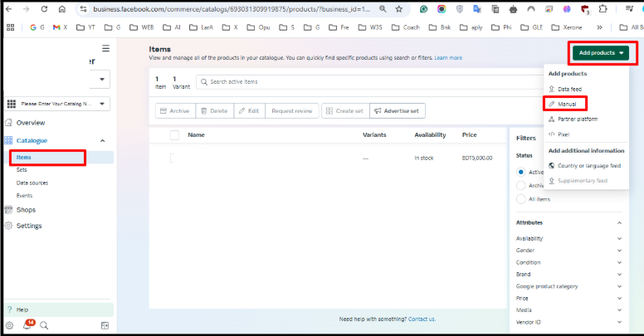The width and height of the screenshot is (644, 336).
Task: Bookmark page using the star icon
Action: 399,9
